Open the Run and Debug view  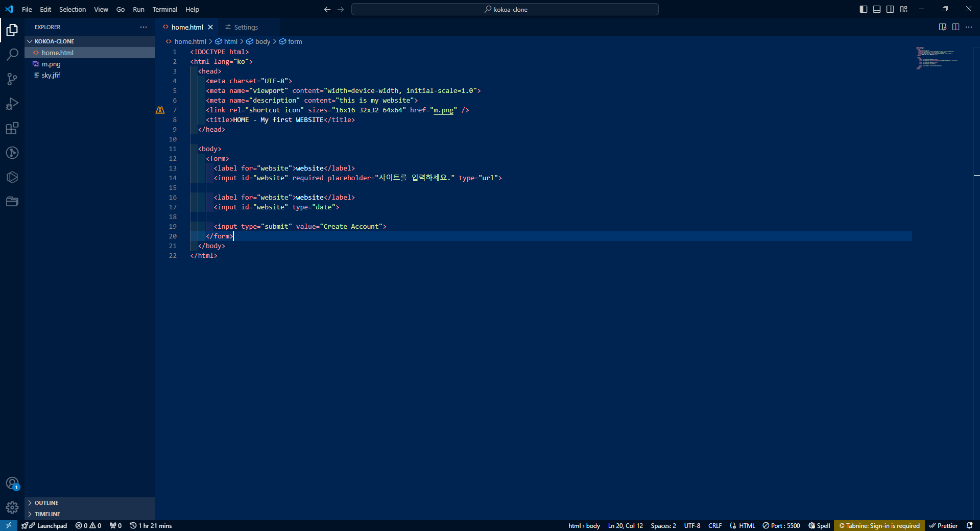(x=12, y=104)
